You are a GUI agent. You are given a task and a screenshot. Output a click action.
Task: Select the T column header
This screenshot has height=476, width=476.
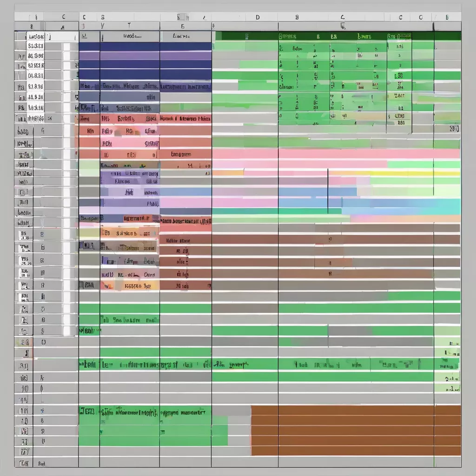pyautogui.click(x=129, y=26)
